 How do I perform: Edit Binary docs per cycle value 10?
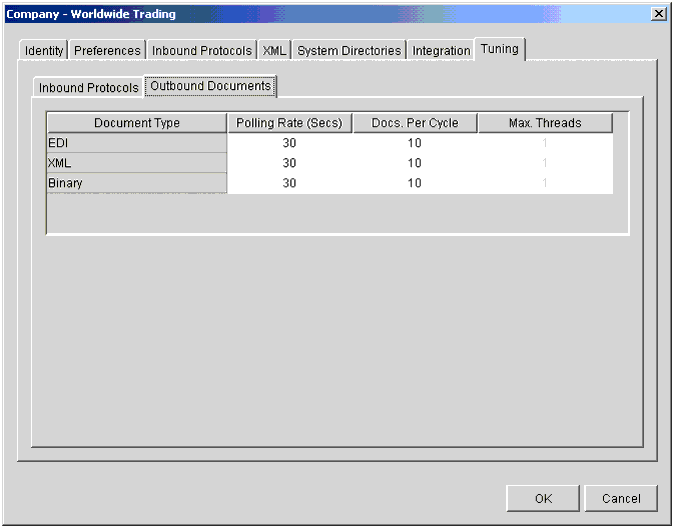pos(415,183)
